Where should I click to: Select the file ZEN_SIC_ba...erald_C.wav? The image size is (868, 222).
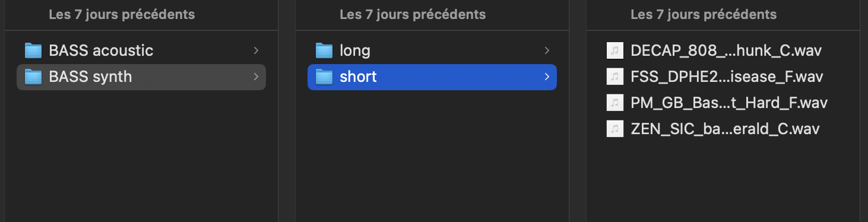[x=725, y=129]
